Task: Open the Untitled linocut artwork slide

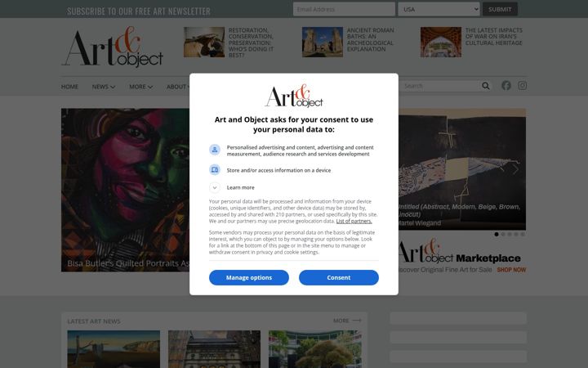Action: point(462,169)
